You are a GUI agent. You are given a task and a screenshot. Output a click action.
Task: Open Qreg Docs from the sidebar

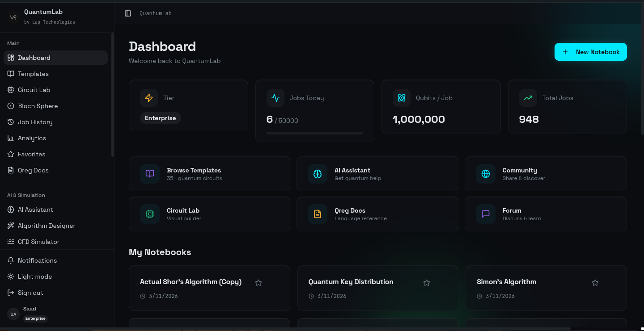pyautogui.click(x=32, y=170)
